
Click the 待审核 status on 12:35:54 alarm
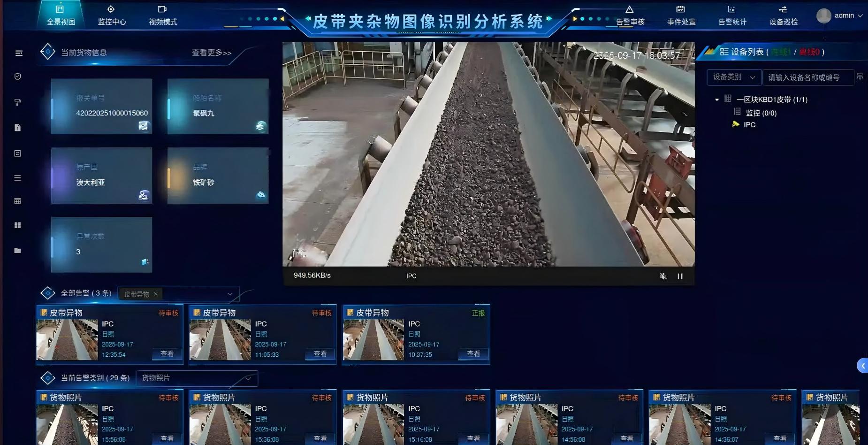point(168,313)
